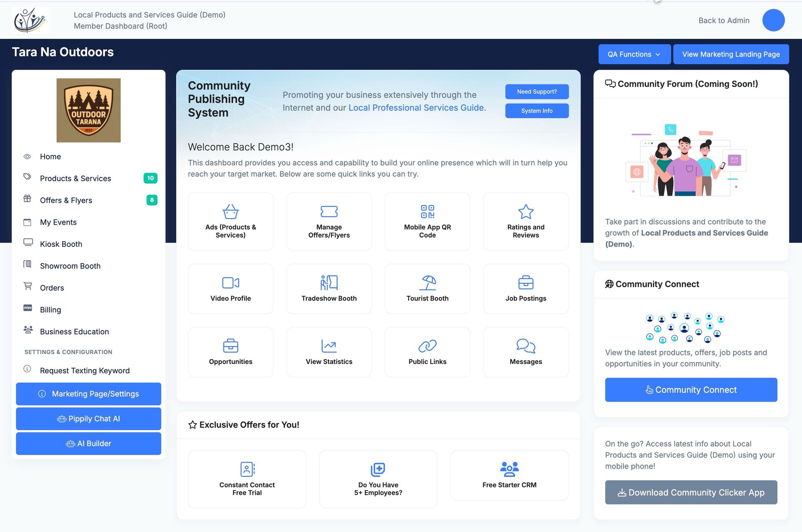Click the Offers & Flyers gift icon
The width and height of the screenshot is (802, 532).
[27, 199]
